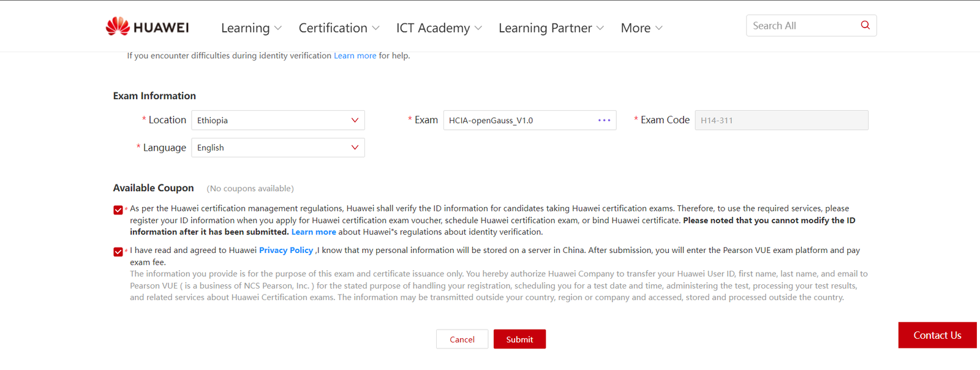This screenshot has width=980, height=370.
Task: Click the Huawei logo
Action: pos(147,27)
